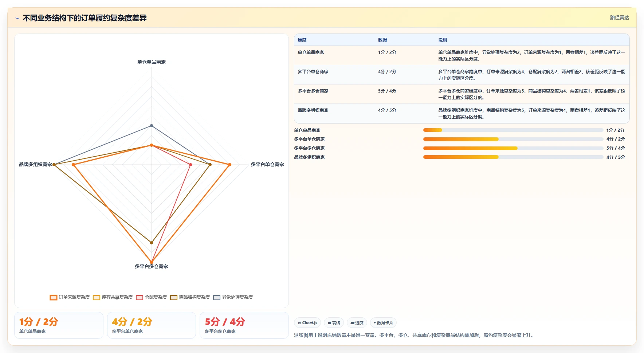This screenshot has height=353, width=644.
Task: Click the 维度 column header
Action: click(x=302, y=40)
